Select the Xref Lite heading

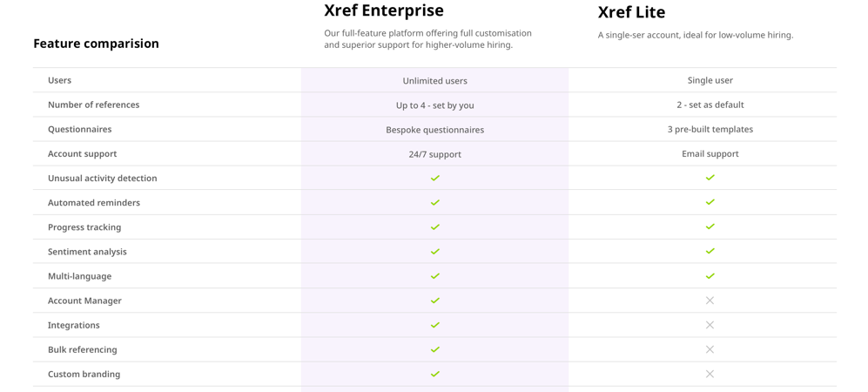pyautogui.click(x=631, y=12)
